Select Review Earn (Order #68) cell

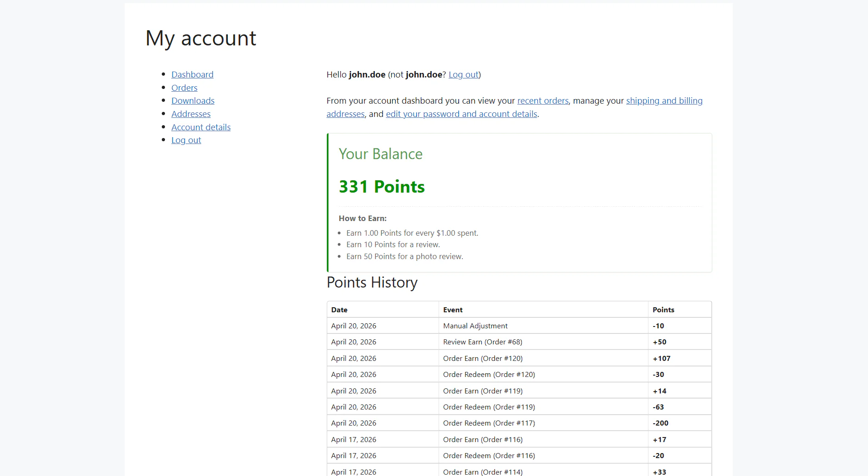click(543, 342)
